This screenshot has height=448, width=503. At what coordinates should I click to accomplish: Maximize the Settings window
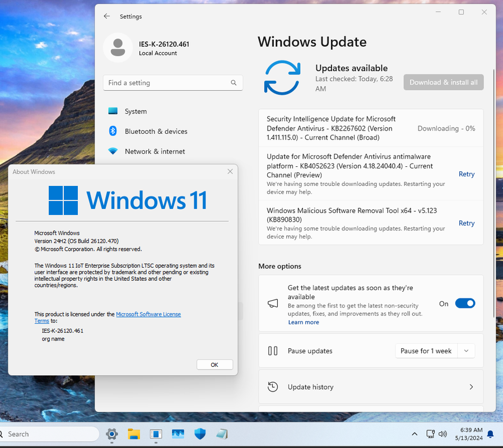[x=462, y=12]
